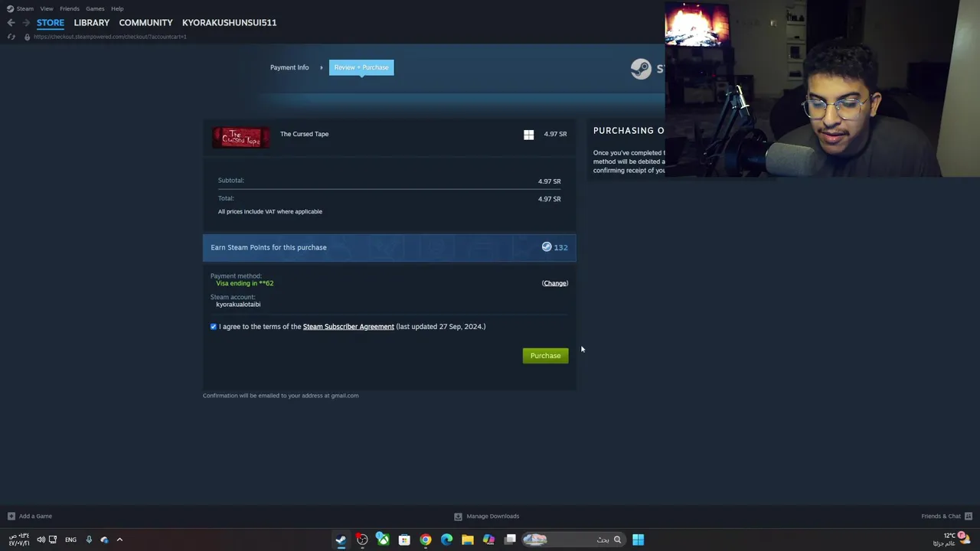Viewport: 980px width, 551px height.
Task: Switch to the STORE section
Action: (x=51, y=22)
